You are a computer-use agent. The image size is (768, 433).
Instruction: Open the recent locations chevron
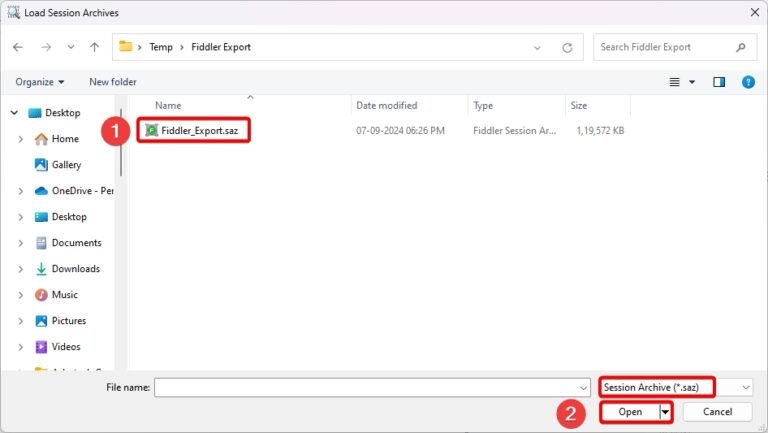point(71,47)
